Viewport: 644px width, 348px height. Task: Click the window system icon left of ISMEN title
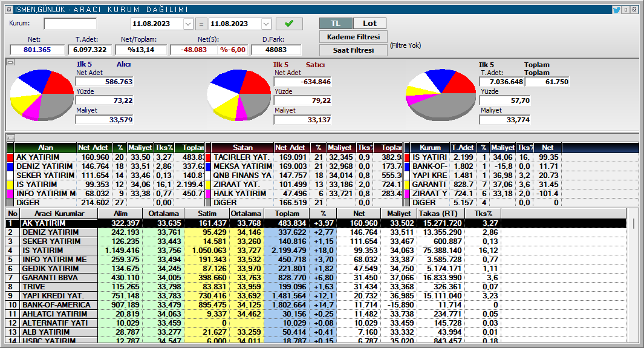9,10
